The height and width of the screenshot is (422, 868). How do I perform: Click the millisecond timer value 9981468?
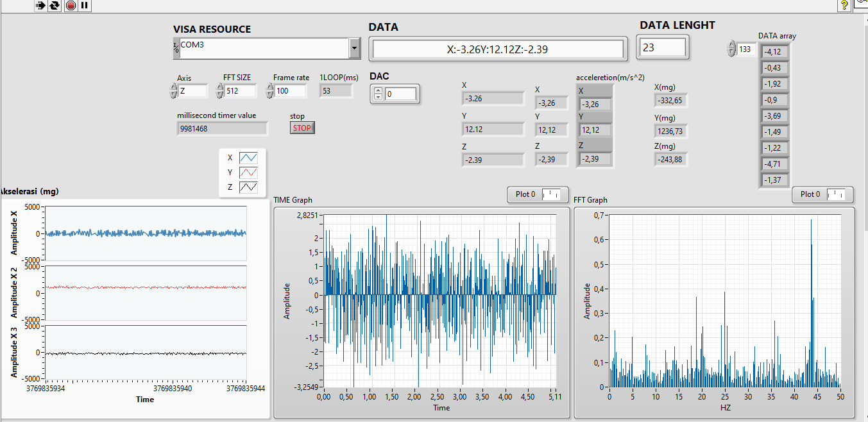222,128
